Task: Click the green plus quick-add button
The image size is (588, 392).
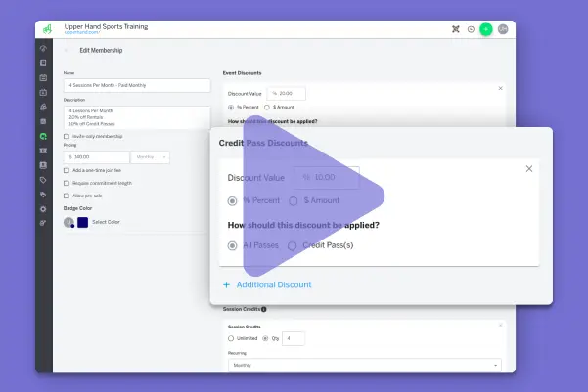Action: click(x=486, y=29)
